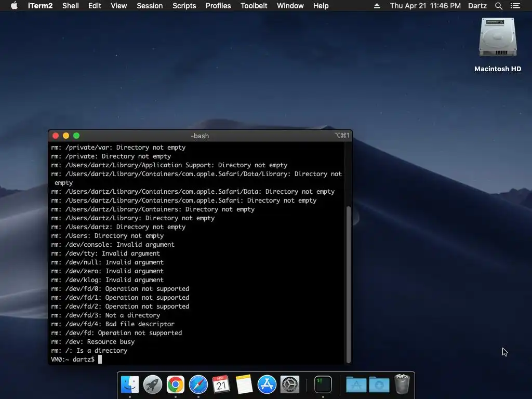Viewport: 532px width, 399px height.
Task: Click the -bash window title
Action: 200,136
